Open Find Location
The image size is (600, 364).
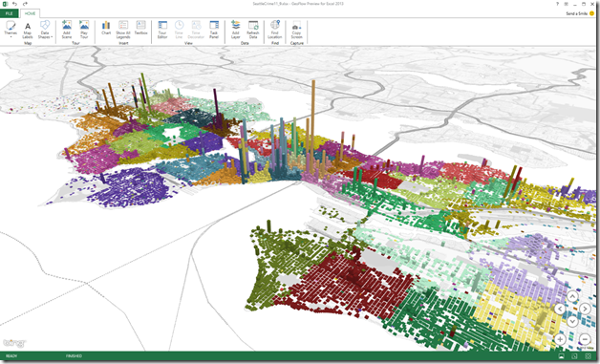pyautogui.click(x=275, y=30)
